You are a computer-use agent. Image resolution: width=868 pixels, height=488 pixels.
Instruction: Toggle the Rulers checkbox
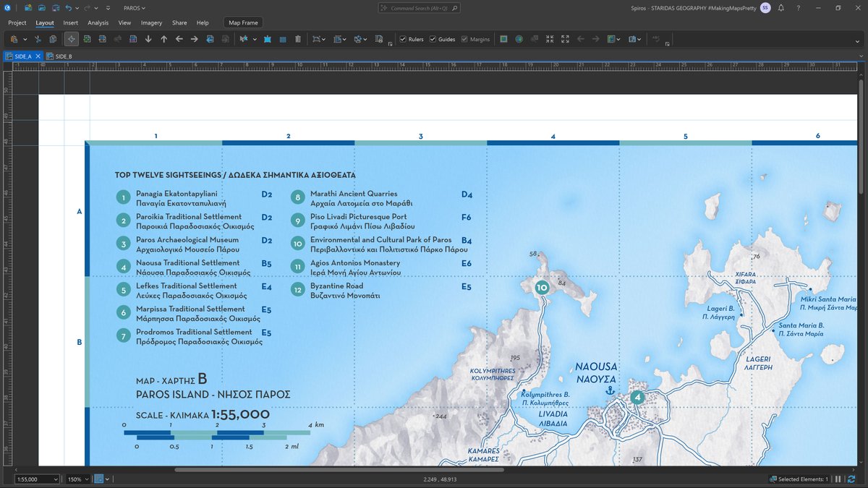point(404,39)
